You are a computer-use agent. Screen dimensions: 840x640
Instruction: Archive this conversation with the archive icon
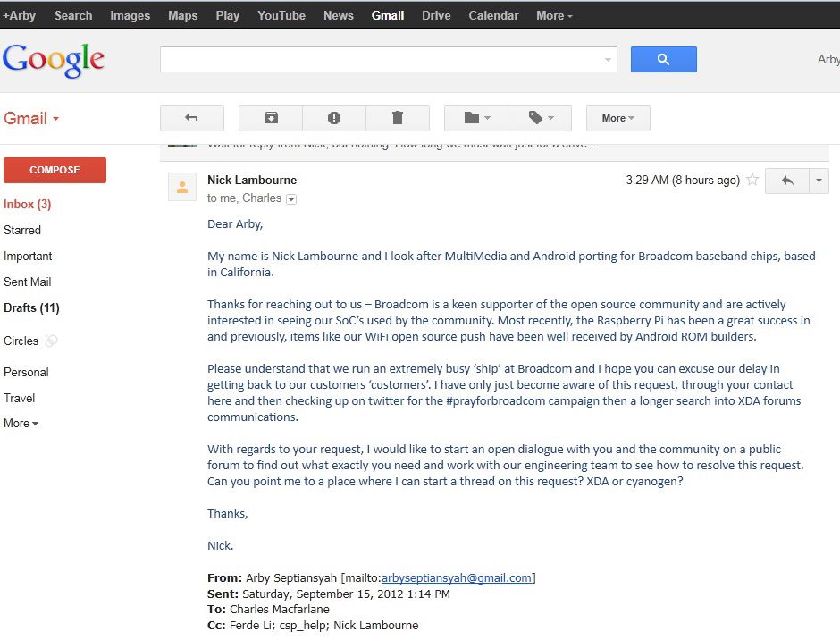[x=271, y=118]
